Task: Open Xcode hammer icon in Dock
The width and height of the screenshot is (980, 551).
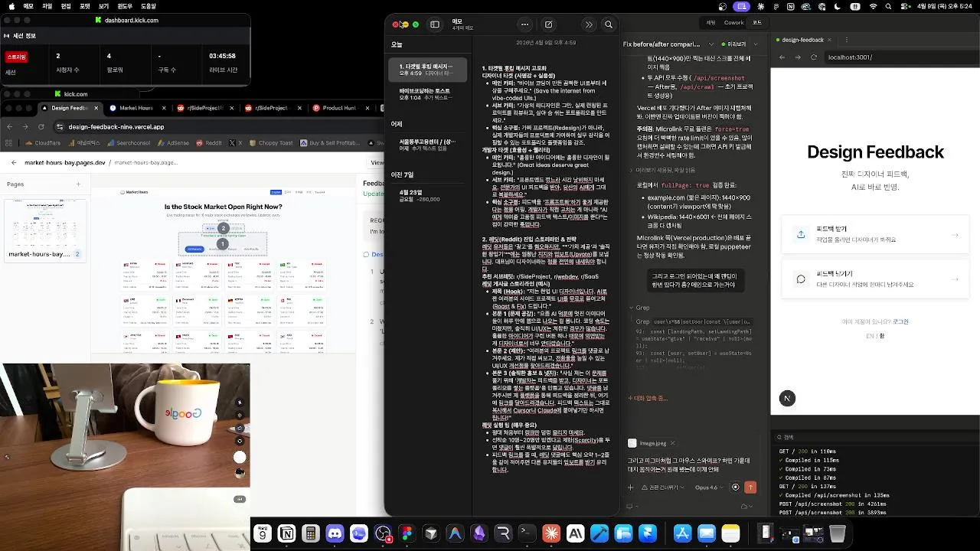Action: (599, 533)
